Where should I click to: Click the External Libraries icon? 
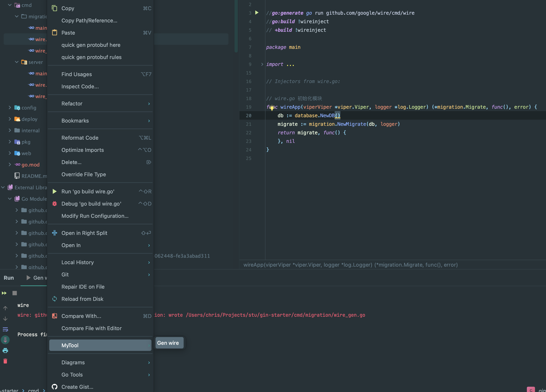10,187
